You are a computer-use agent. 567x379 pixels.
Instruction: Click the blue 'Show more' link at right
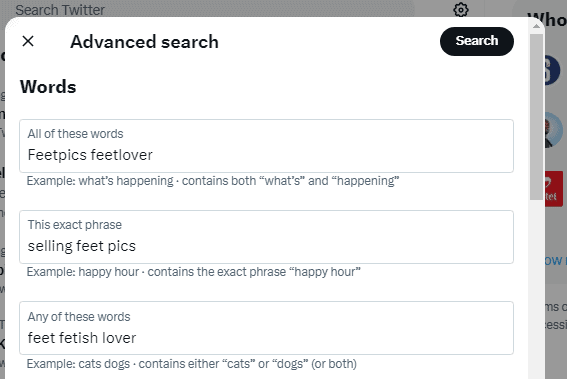[x=555, y=261]
